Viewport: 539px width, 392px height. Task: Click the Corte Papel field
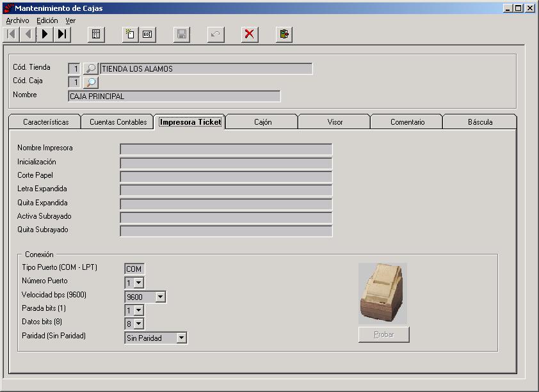click(x=226, y=176)
